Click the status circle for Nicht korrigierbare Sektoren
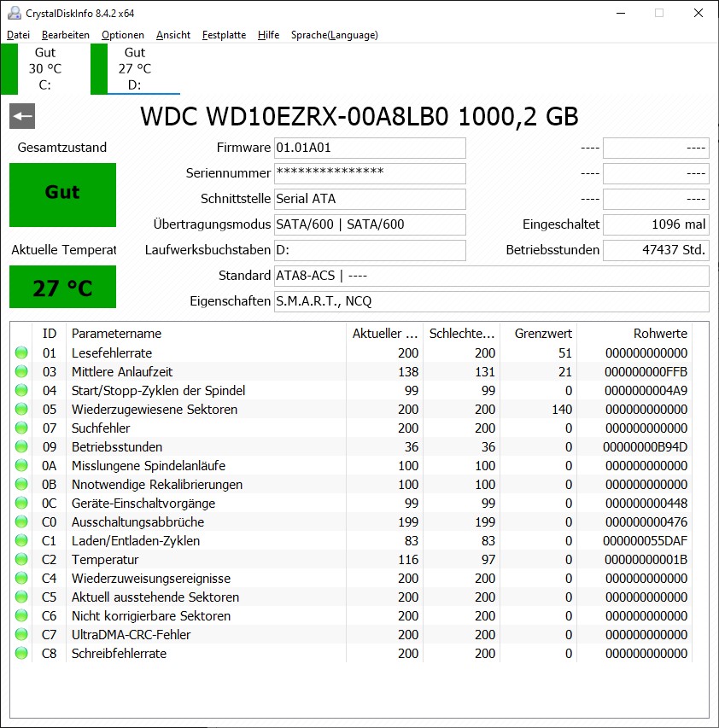The width and height of the screenshot is (719, 728). point(21,616)
